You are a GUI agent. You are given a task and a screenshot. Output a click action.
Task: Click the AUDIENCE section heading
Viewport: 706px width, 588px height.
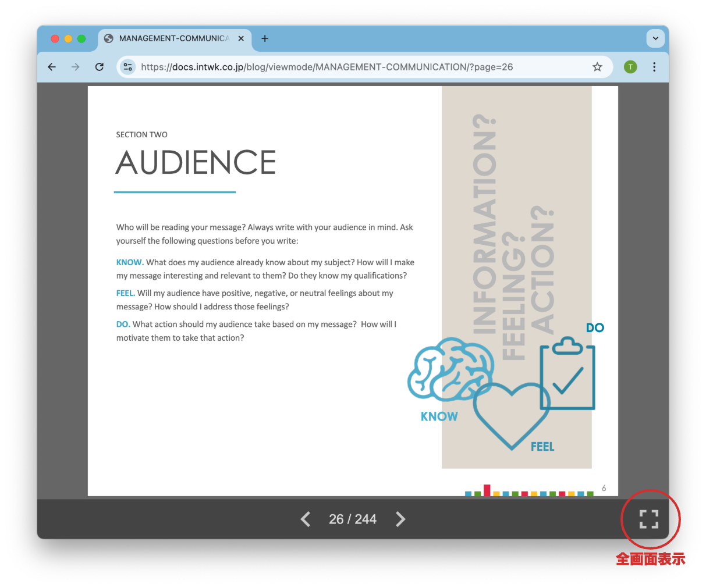pyautogui.click(x=196, y=162)
